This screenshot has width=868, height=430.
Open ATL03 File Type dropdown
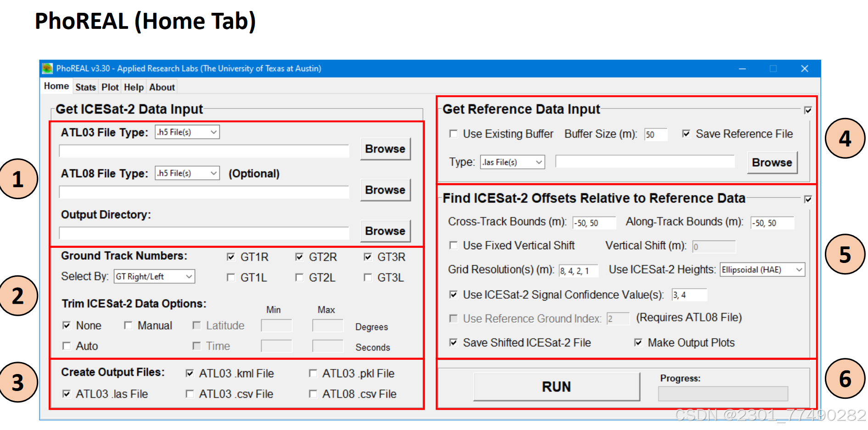(x=187, y=132)
